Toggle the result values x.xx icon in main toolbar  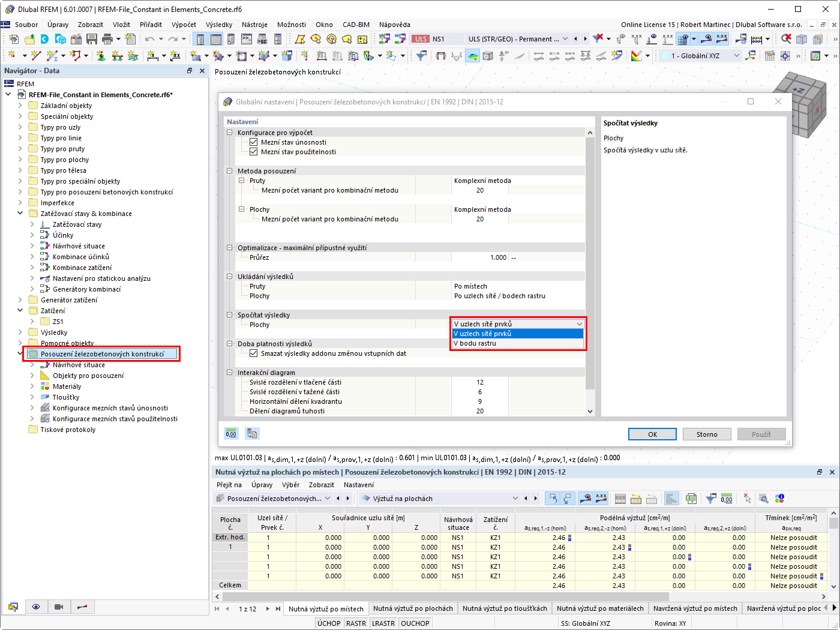click(x=722, y=39)
